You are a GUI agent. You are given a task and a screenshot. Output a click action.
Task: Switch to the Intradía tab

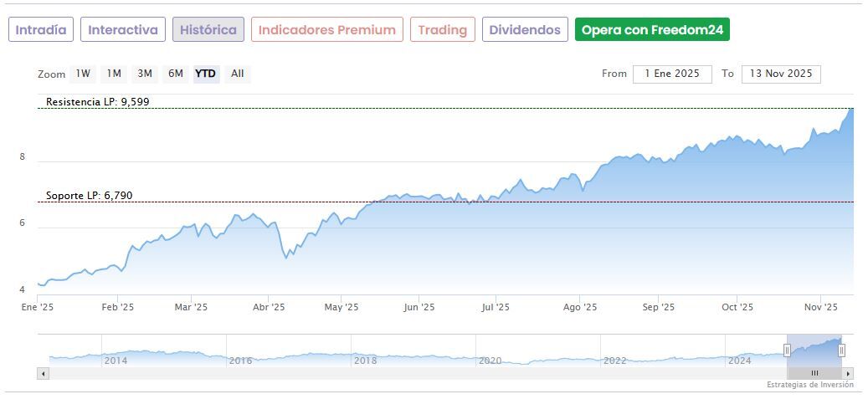click(x=41, y=30)
